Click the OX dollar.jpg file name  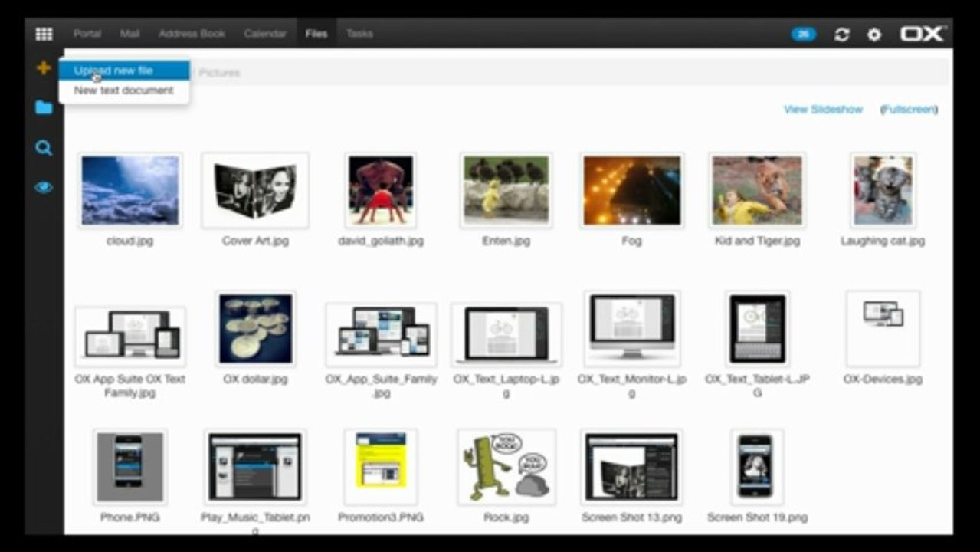(255, 379)
